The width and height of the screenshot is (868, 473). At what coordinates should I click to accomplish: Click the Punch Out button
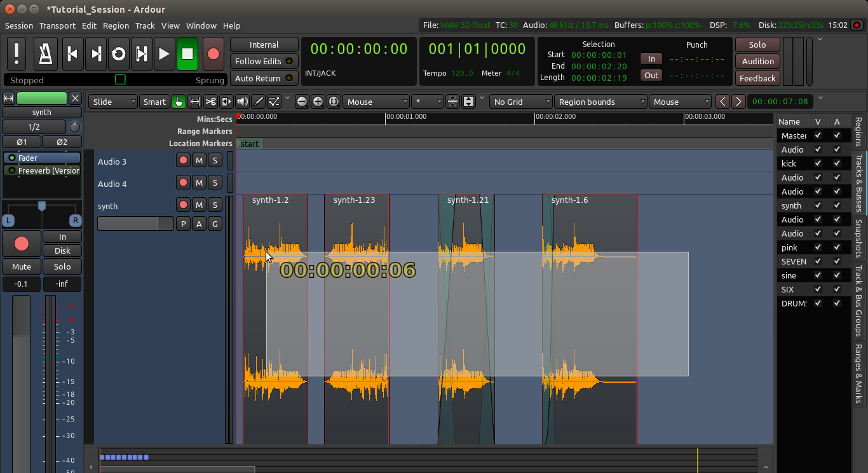click(x=651, y=75)
